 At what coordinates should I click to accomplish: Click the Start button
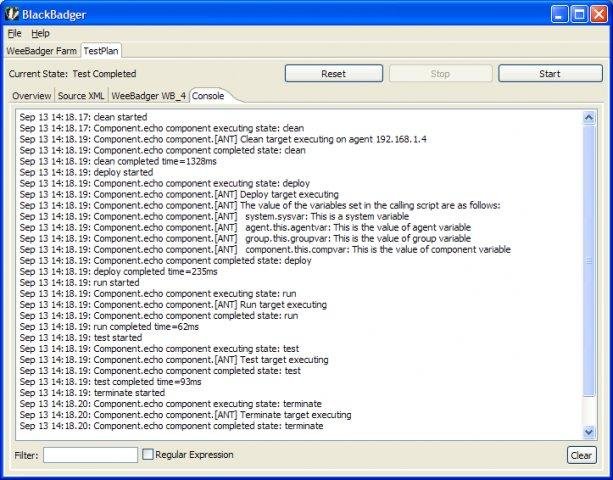550,73
